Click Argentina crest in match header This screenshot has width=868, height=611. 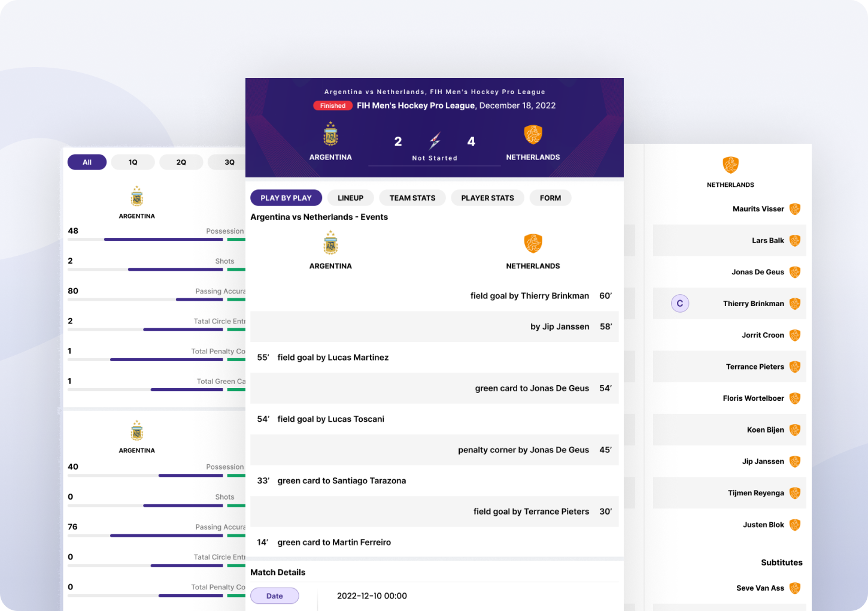[x=330, y=134]
